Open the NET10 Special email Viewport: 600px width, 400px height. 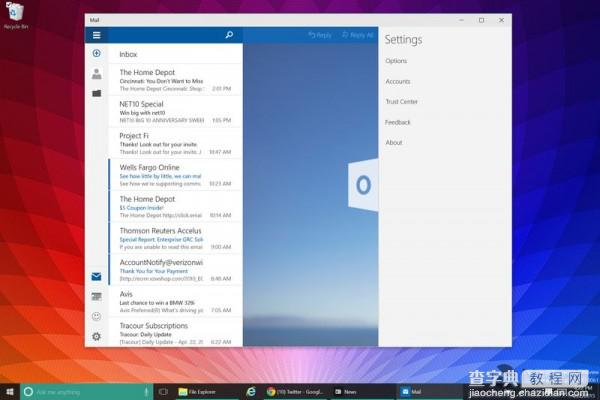click(175, 111)
